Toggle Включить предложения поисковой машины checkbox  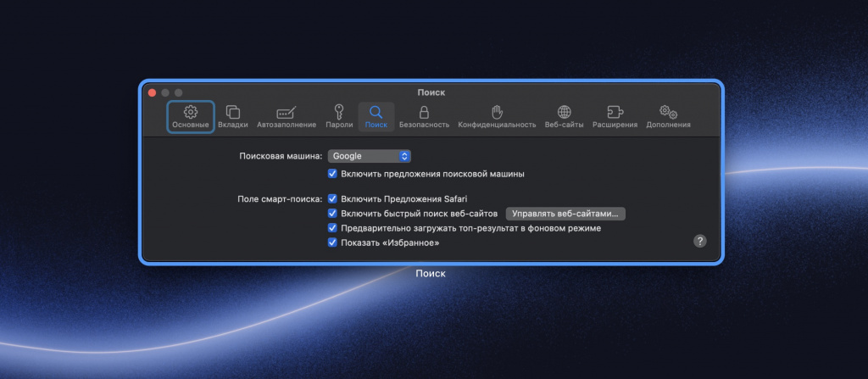tap(332, 174)
